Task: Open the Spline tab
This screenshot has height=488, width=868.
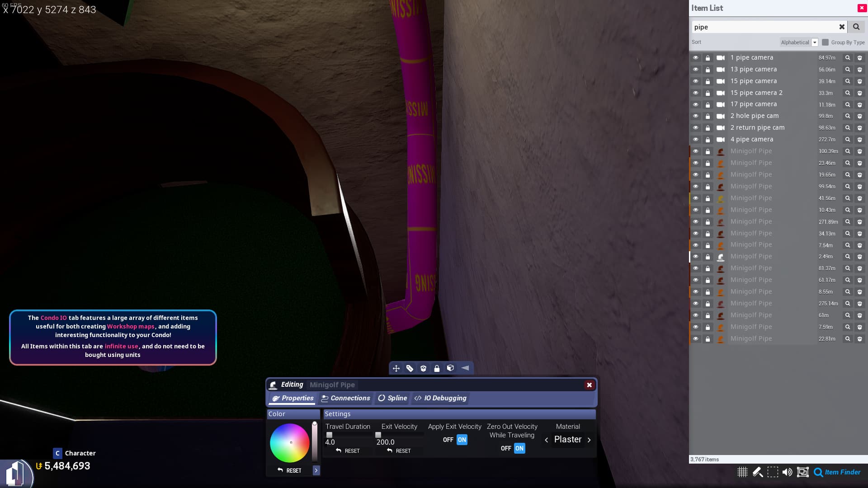Action: point(392,398)
